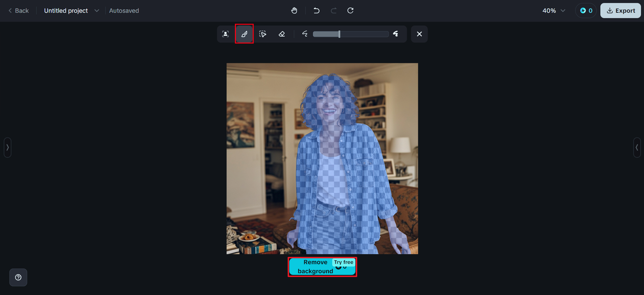Open the help question mark button
This screenshot has height=295, width=644.
pyautogui.click(x=18, y=277)
